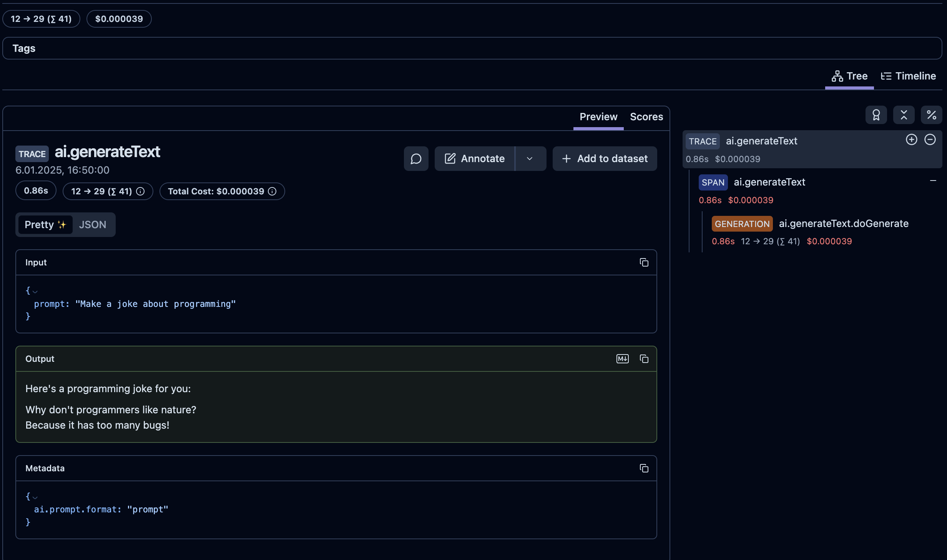Click the scores badge icon in tree panel
947x560 pixels.
pos(876,115)
